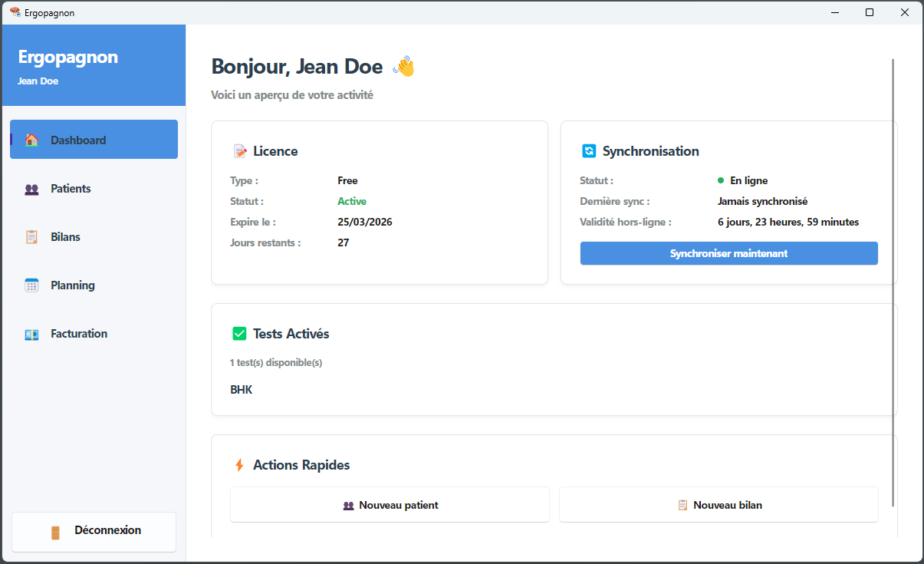Click the Expire le label
The height and width of the screenshot is (564, 924).
click(x=253, y=222)
